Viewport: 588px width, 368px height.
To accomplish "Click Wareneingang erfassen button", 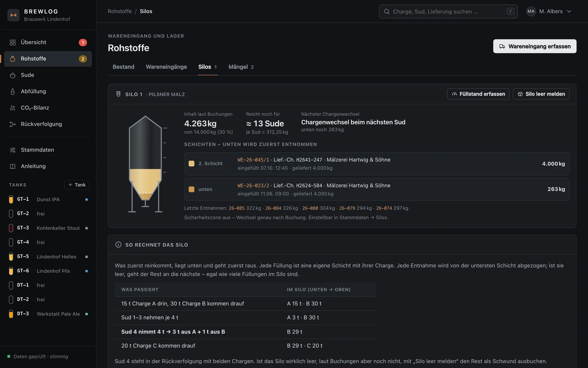I will coord(535,46).
